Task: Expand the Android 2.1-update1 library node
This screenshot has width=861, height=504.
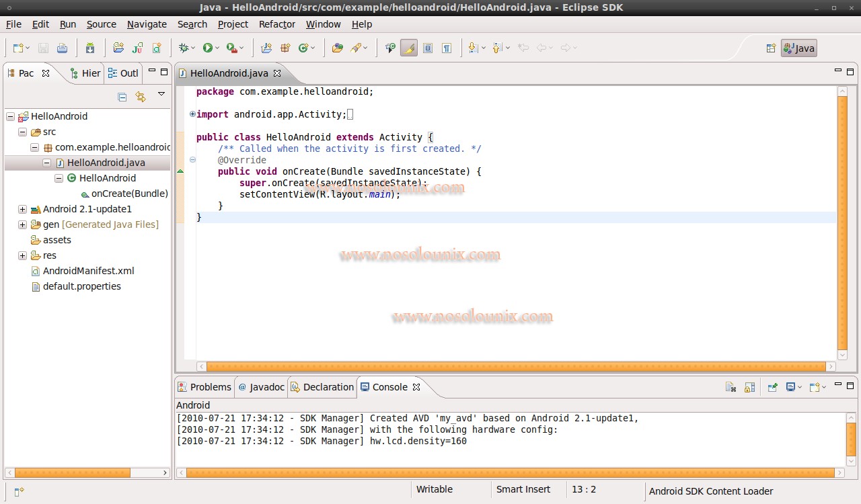Action: tap(22, 209)
